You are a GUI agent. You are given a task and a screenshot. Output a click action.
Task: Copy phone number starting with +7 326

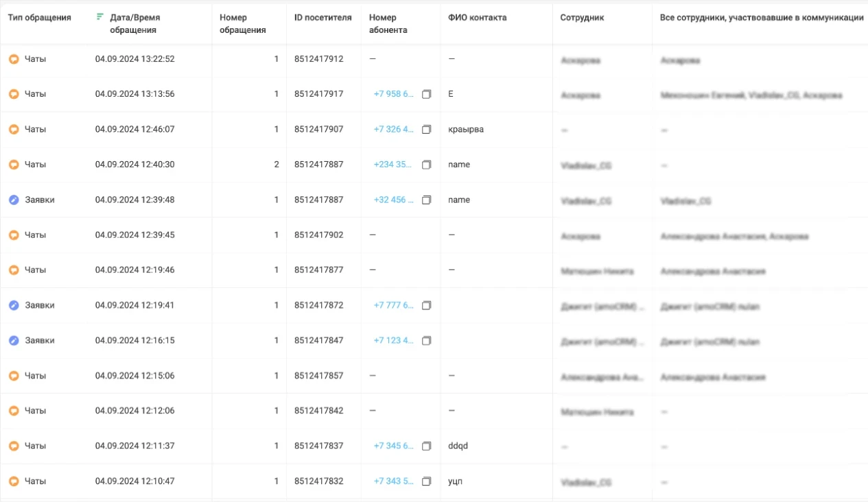pos(426,129)
